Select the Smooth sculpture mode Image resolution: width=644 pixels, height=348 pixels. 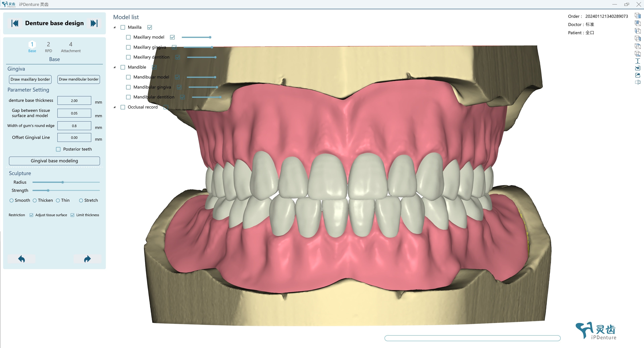click(x=12, y=201)
